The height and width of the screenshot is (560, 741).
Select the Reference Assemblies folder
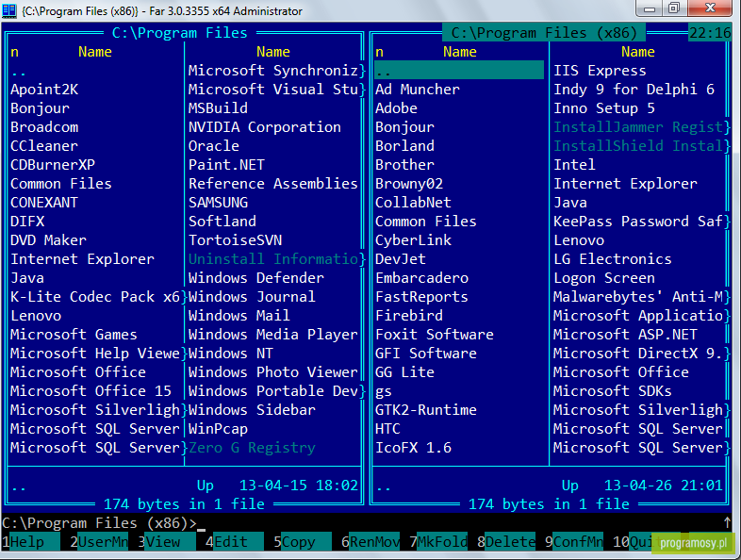(273, 184)
